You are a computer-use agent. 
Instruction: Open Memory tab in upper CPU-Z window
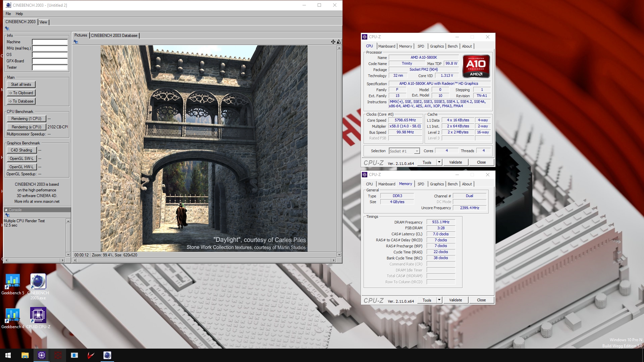(x=406, y=46)
